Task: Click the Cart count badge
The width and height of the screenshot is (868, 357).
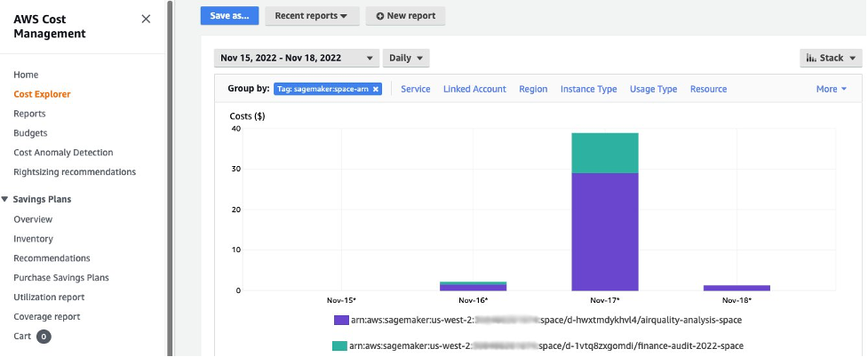Action: point(44,337)
